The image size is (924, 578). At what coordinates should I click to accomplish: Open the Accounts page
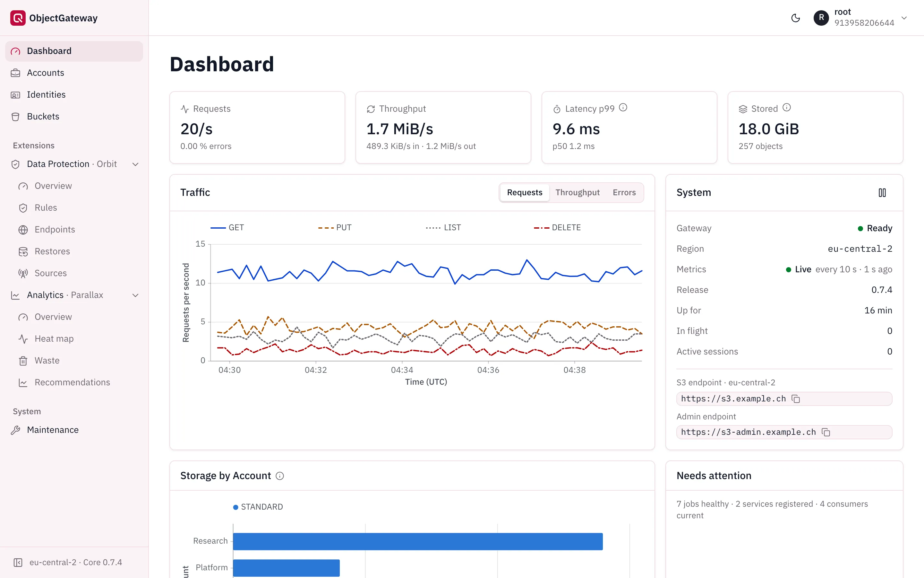click(x=74, y=73)
